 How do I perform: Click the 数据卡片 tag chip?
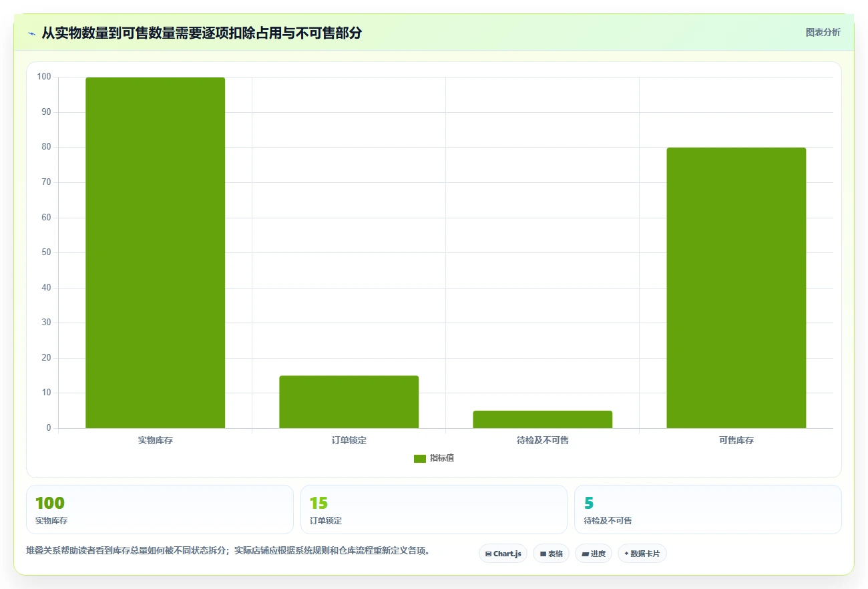642,554
